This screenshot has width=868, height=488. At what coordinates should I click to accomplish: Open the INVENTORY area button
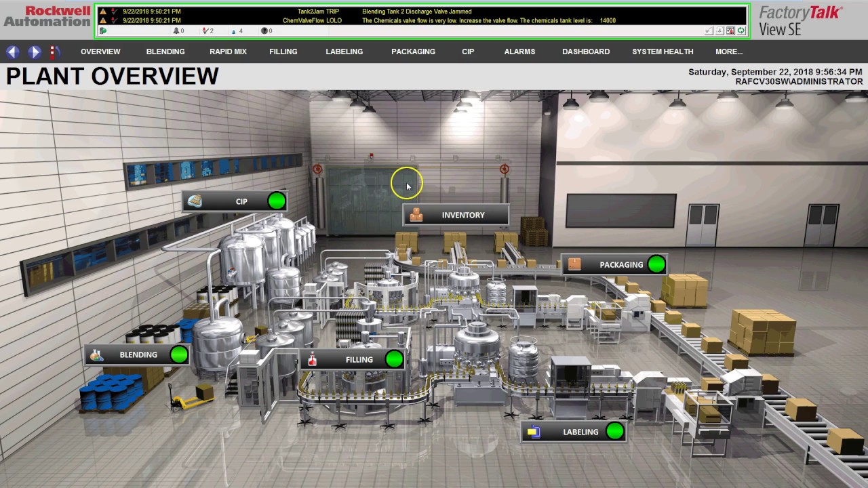pyautogui.click(x=456, y=215)
